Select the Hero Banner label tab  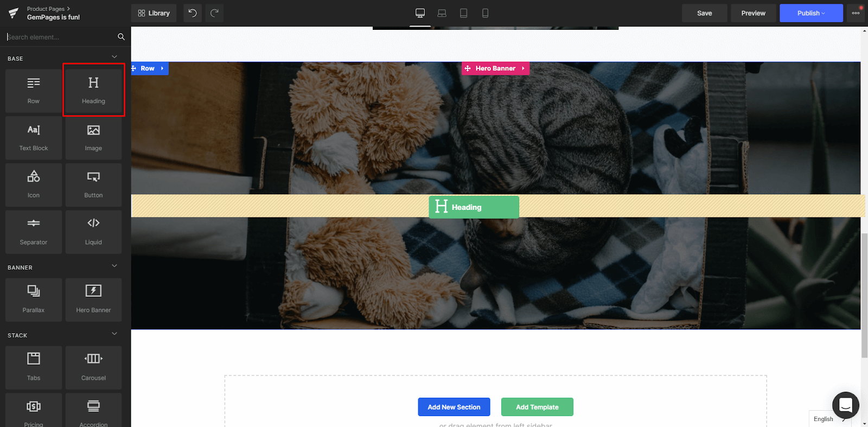[x=495, y=68]
